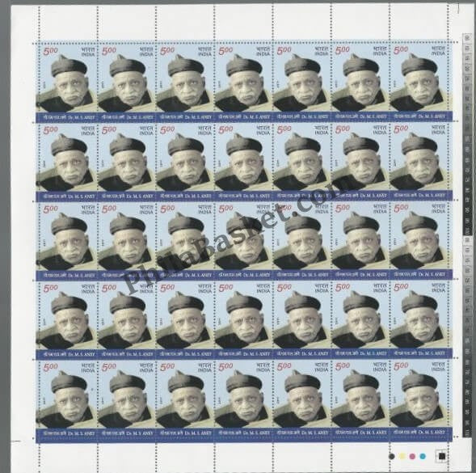Click the magenta color registration dot

[x=412, y=456]
